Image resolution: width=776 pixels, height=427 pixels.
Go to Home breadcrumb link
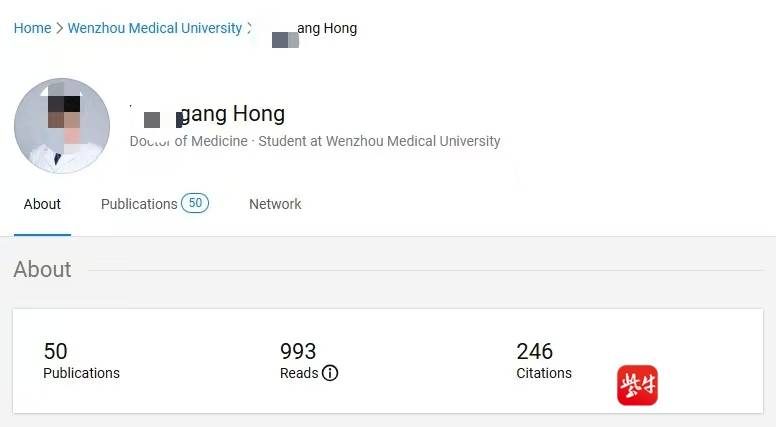click(x=32, y=28)
